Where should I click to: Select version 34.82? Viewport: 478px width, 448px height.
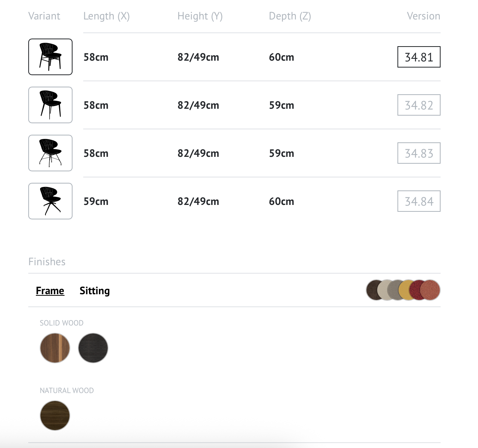(419, 105)
